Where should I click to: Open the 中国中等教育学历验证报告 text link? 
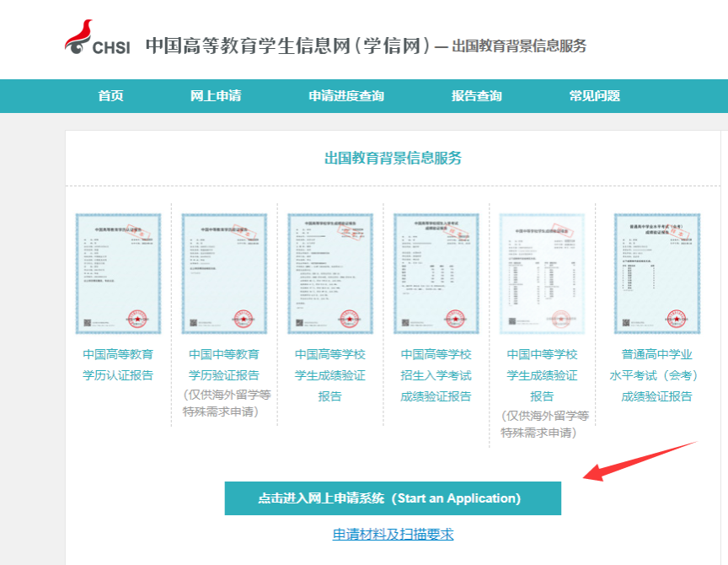[x=224, y=364]
